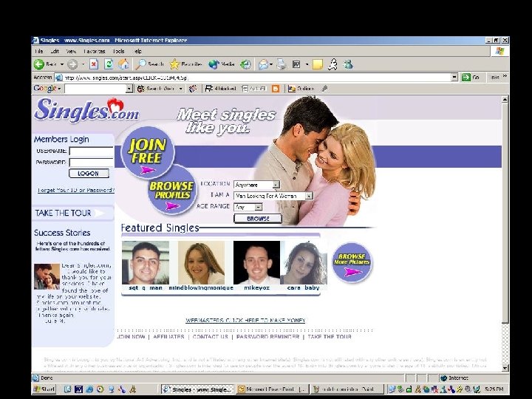The width and height of the screenshot is (532, 399).
Task: Open the File menu
Action: coord(39,51)
